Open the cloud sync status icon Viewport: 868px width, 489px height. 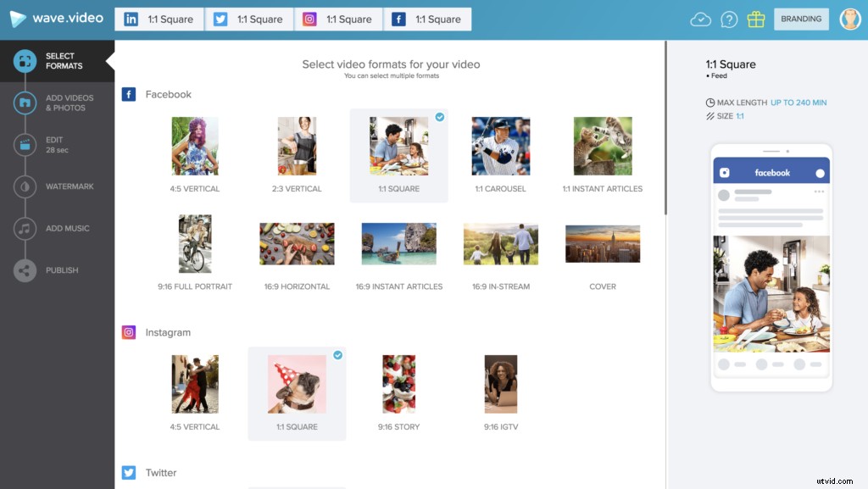tap(700, 19)
